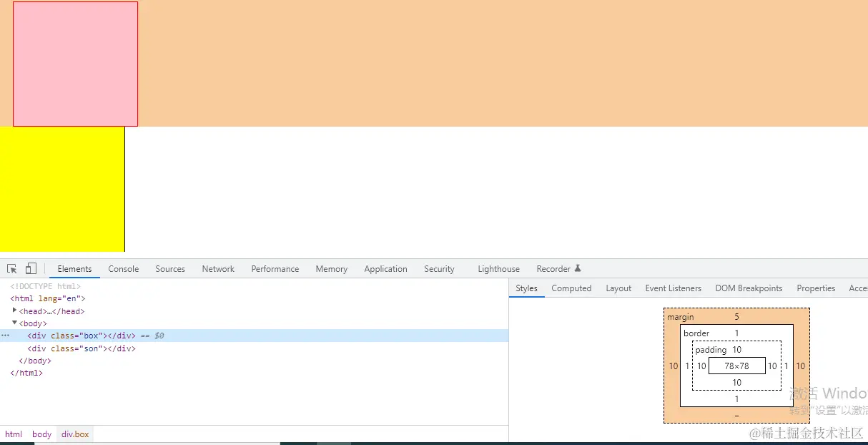Screen dimensions: 868x445
Task: Activate the inspect element picker icon
Action: click(x=12, y=269)
